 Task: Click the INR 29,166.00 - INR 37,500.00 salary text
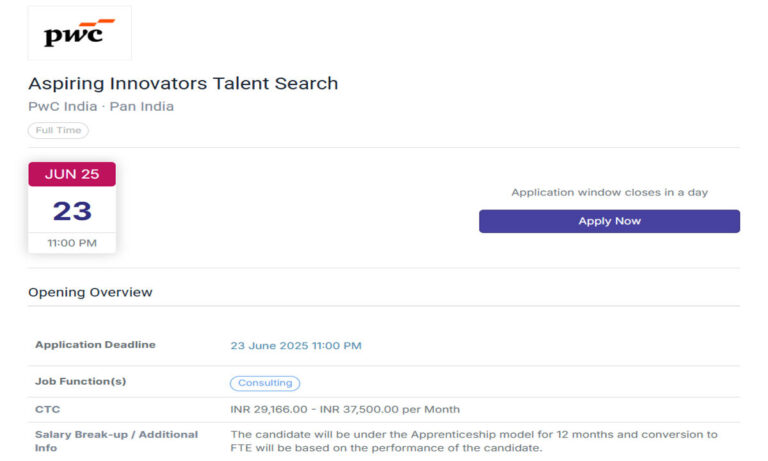click(x=345, y=410)
